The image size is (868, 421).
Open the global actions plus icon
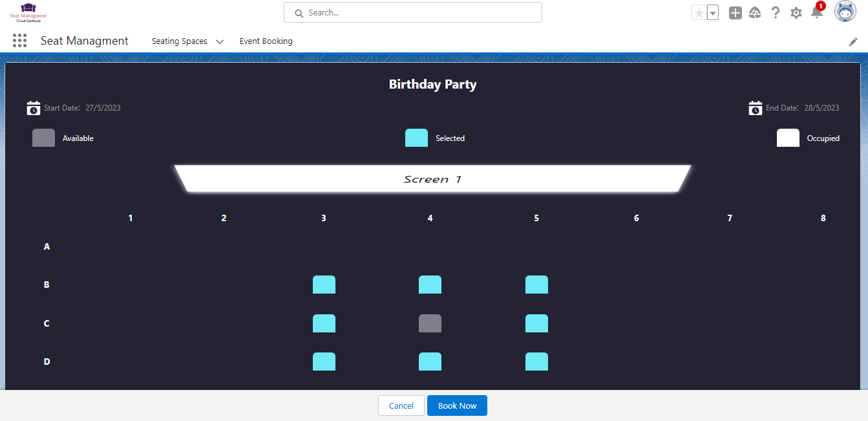tap(735, 13)
